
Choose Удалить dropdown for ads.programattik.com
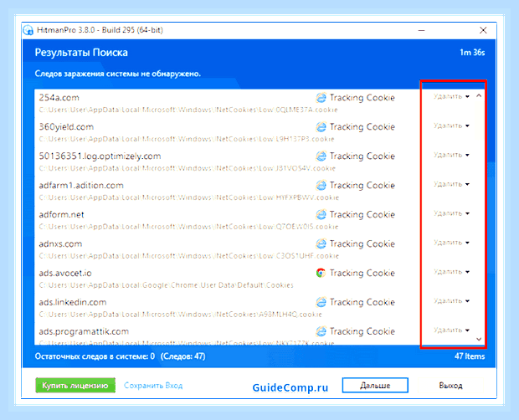451,330
